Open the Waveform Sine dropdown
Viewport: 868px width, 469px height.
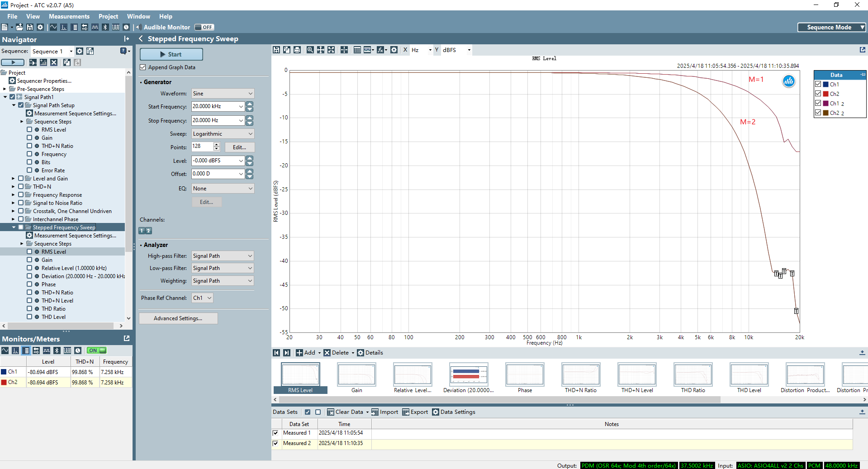tap(223, 94)
